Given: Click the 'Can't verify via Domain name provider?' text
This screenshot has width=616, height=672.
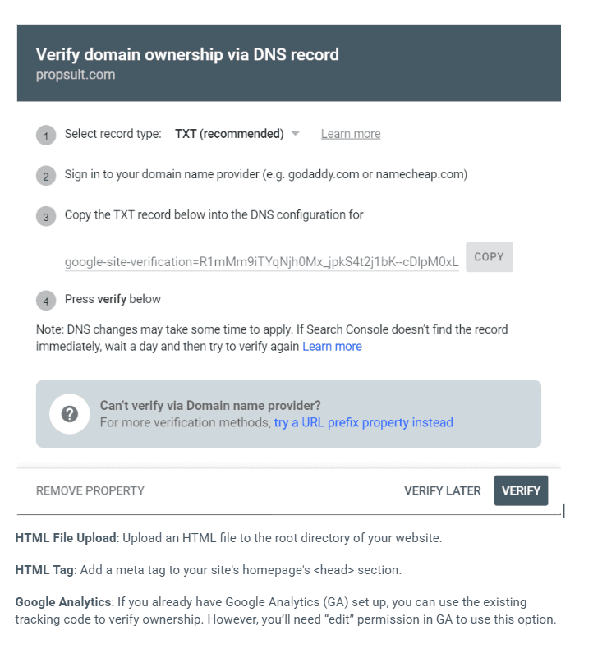Looking at the screenshot, I should click(210, 405).
